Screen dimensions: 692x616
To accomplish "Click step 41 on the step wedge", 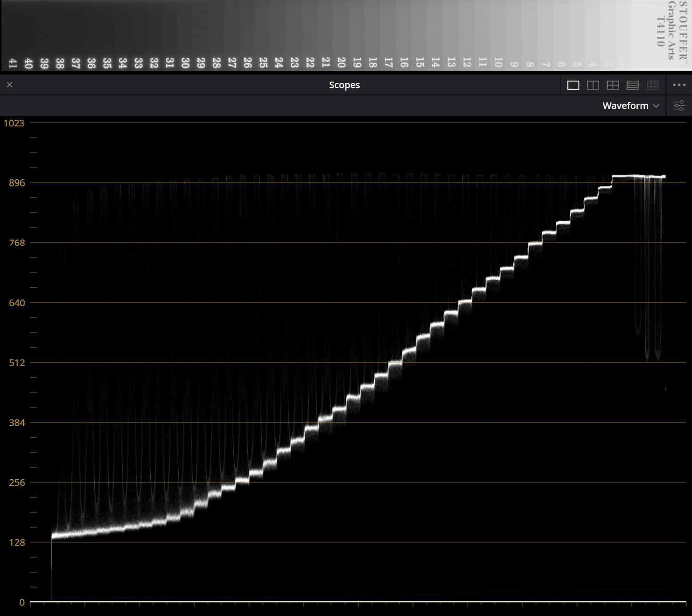I will click(x=13, y=63).
